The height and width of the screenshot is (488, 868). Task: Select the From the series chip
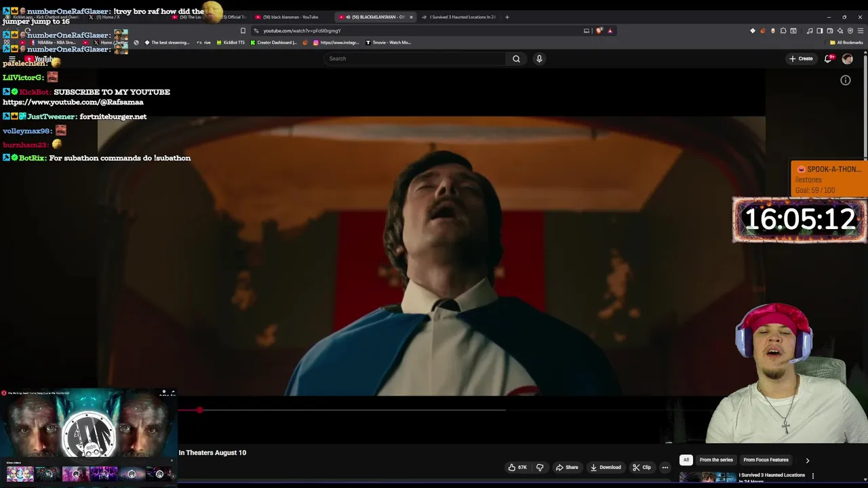tap(716, 460)
